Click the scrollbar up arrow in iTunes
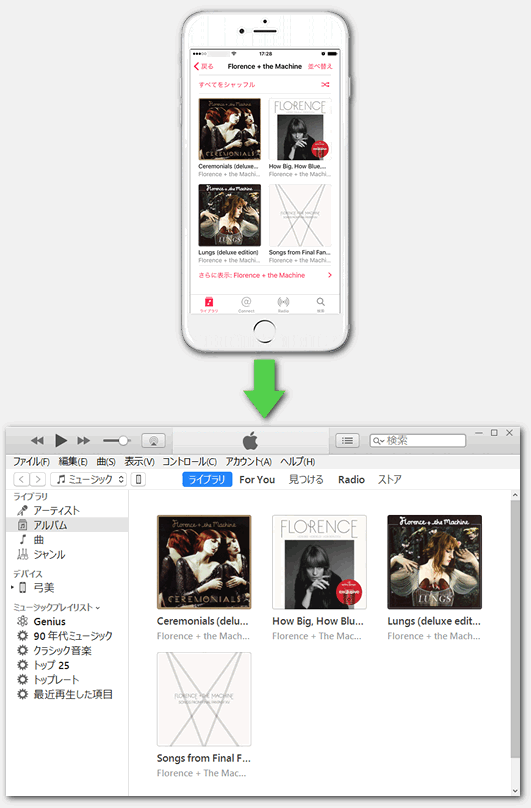The width and height of the screenshot is (531, 808). click(515, 495)
